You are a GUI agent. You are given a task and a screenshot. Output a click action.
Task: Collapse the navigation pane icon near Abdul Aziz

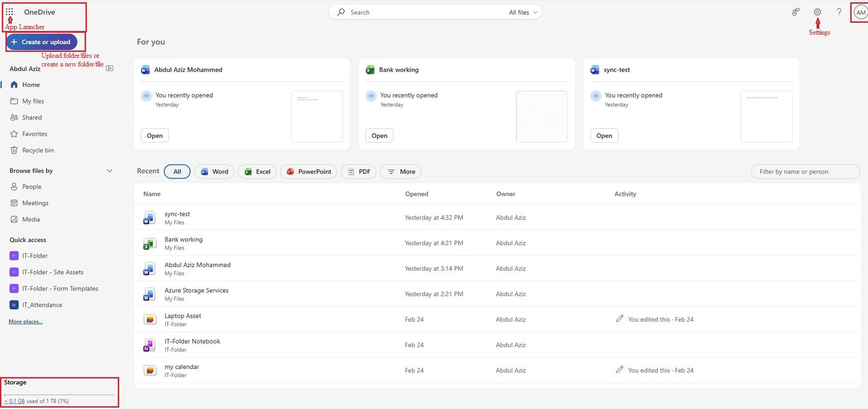coord(110,68)
